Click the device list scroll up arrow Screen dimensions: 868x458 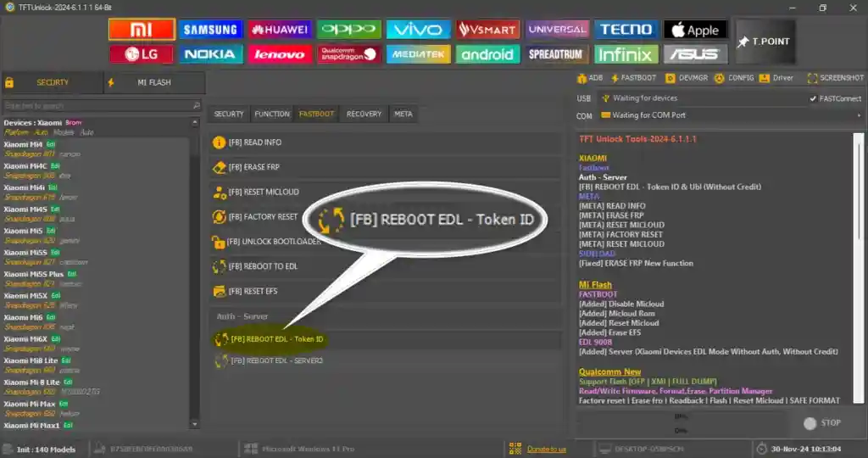194,122
